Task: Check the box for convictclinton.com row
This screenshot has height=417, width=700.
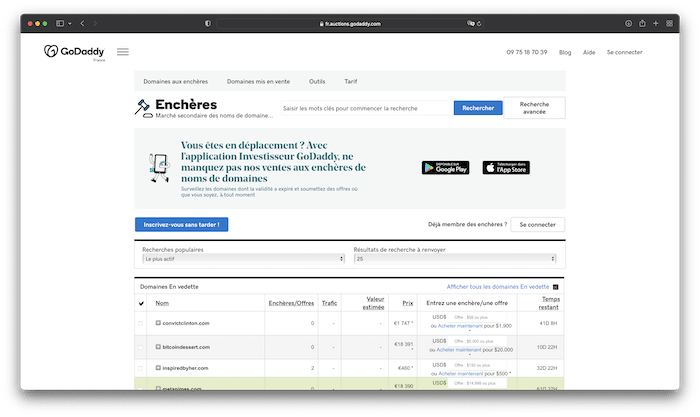Action: click(141, 323)
